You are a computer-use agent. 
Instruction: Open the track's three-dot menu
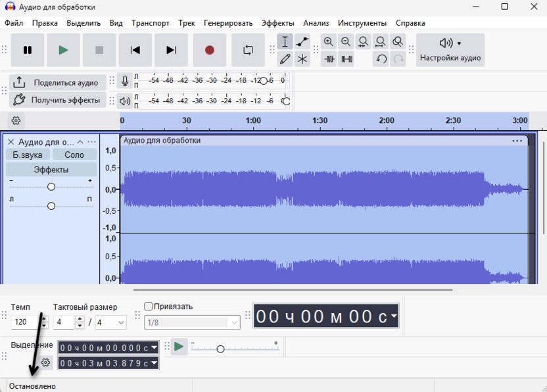coord(91,142)
